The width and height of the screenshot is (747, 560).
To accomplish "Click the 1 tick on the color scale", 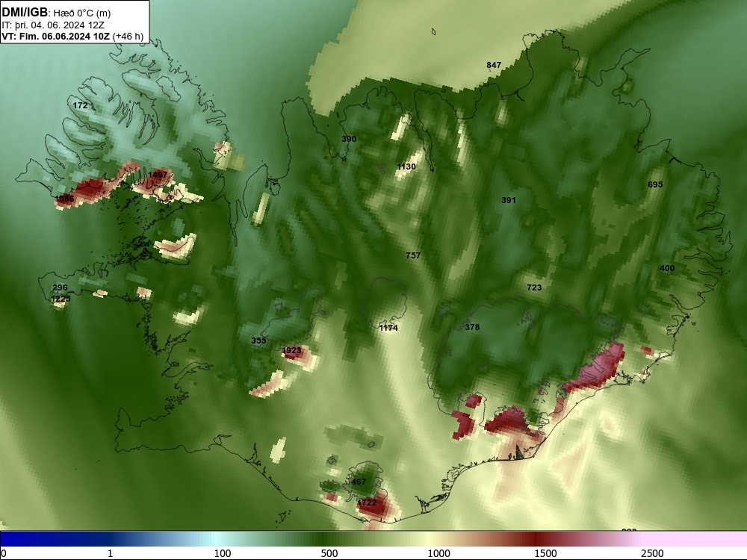I will tap(110, 553).
